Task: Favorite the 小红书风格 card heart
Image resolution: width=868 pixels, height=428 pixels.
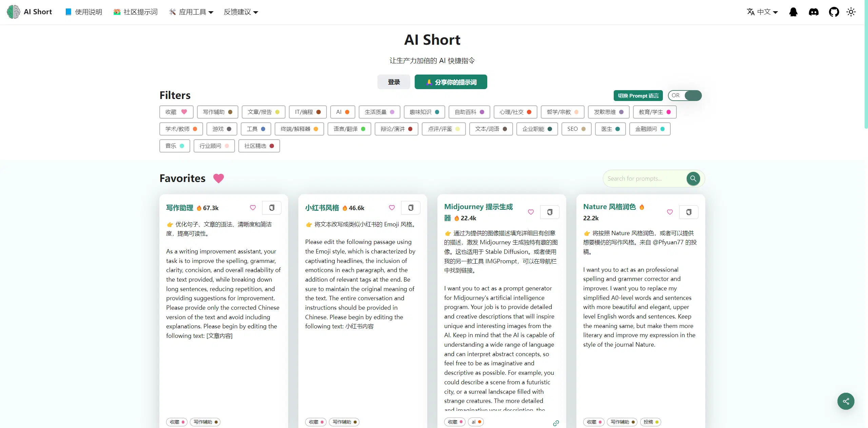Action: pos(392,208)
